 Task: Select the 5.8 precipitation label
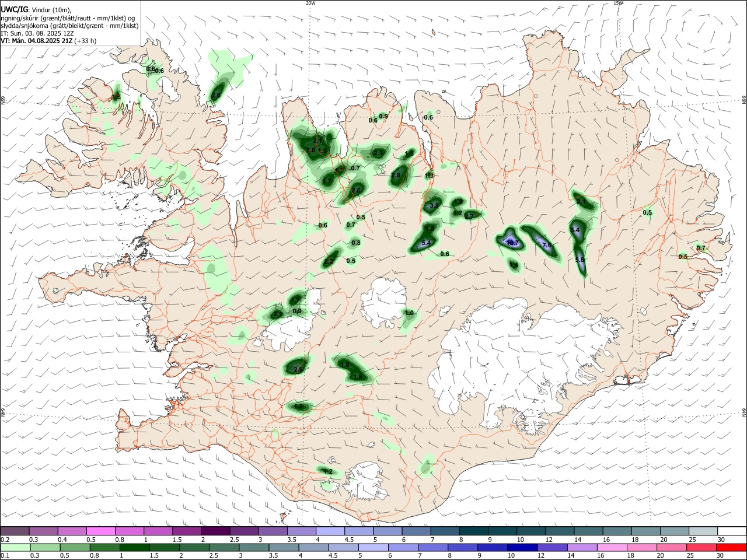(x=580, y=260)
